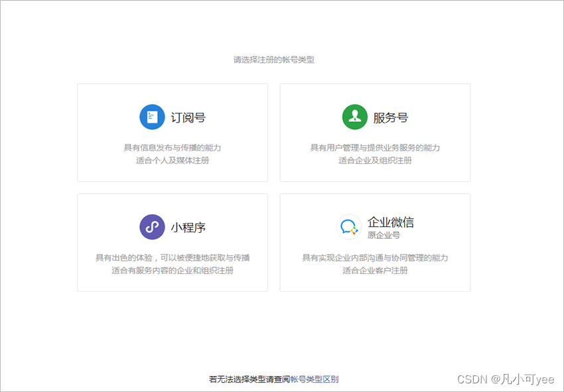Click text 具有信息发布与传播的能力

pyautogui.click(x=173, y=147)
